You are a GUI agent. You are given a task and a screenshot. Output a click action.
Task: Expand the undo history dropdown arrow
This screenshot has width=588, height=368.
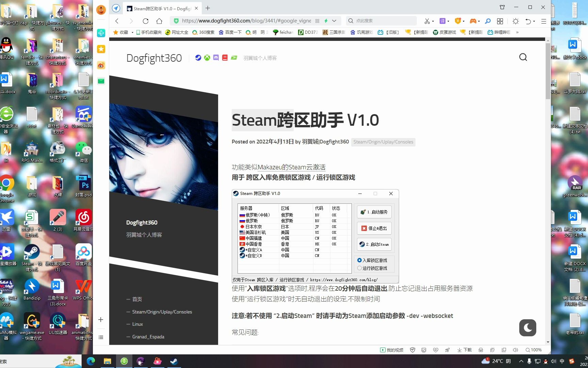coord(534,21)
